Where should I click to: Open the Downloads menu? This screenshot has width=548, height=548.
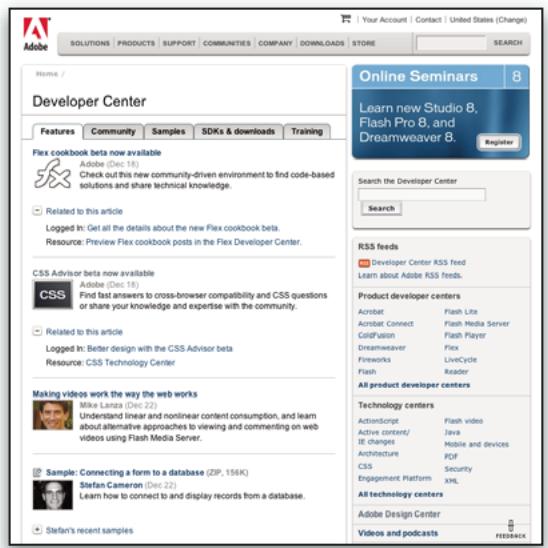coord(322,43)
